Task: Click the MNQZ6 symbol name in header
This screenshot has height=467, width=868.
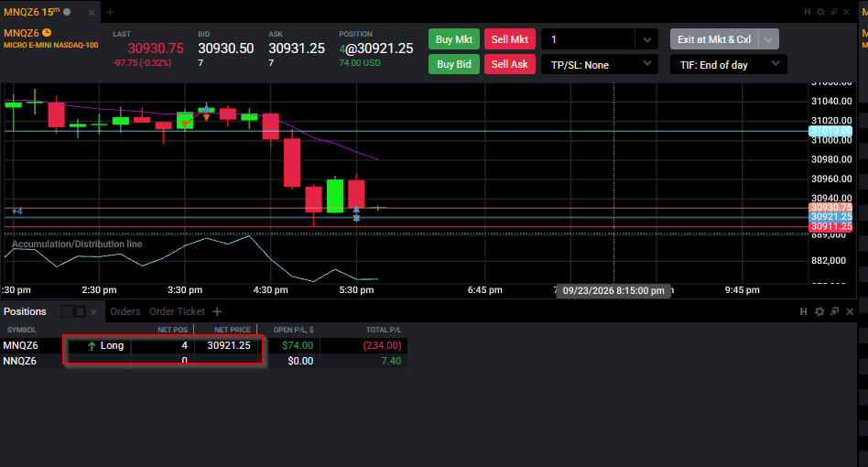Action: coord(21,33)
